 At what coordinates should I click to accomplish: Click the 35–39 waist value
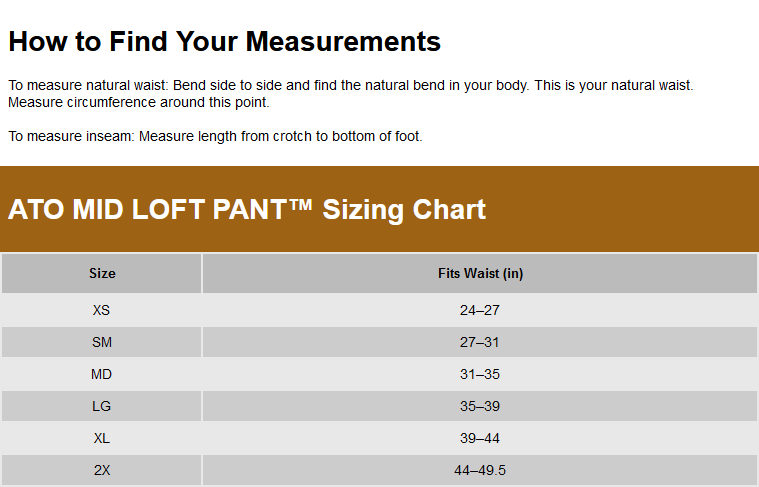point(480,406)
